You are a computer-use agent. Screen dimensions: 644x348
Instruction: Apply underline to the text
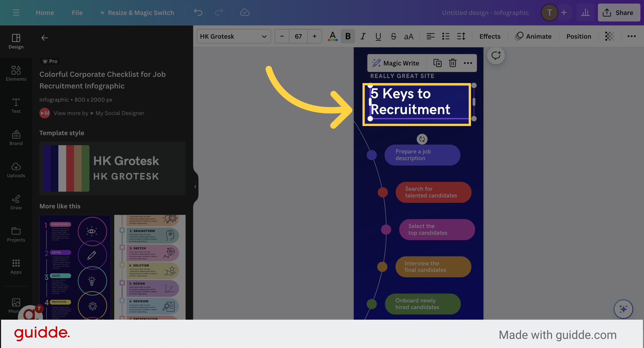(378, 36)
